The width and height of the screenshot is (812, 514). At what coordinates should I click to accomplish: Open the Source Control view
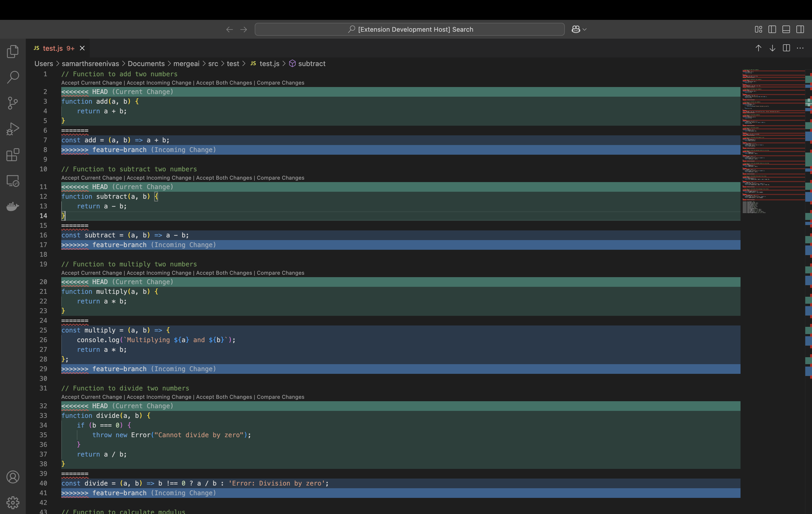point(13,103)
